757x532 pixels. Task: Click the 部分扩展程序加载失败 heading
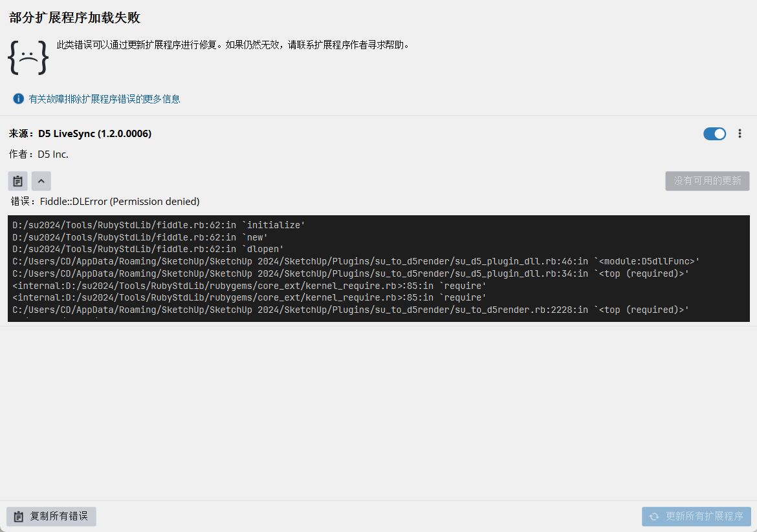coord(74,17)
